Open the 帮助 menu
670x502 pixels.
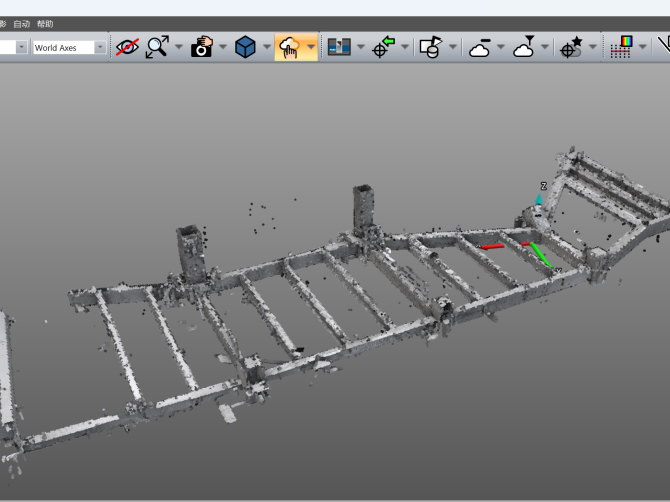[45, 24]
